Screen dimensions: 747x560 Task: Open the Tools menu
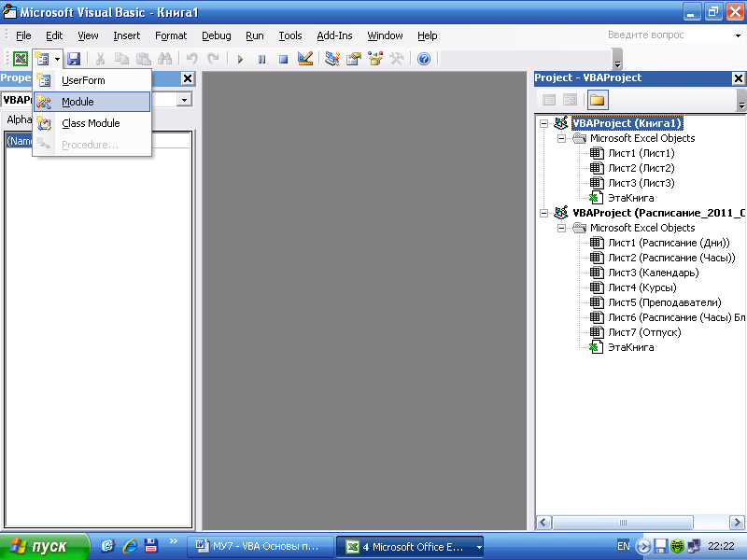pos(290,35)
